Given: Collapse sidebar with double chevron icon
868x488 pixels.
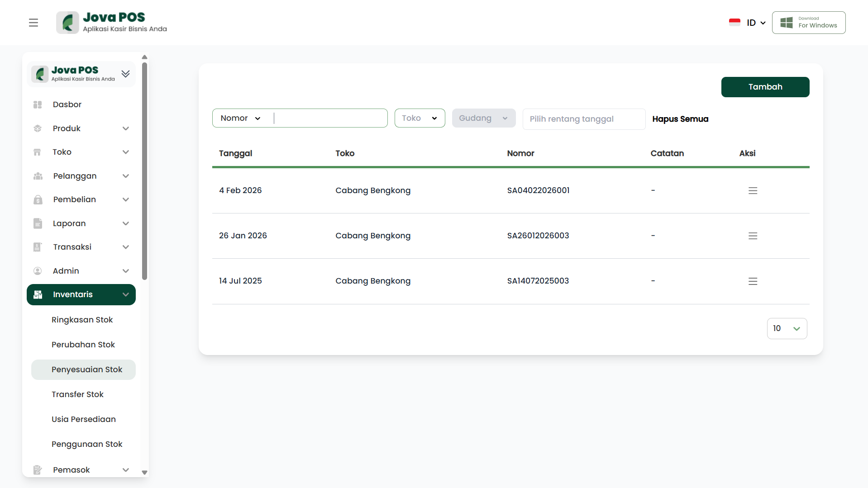Looking at the screenshot, I should pyautogui.click(x=125, y=74).
